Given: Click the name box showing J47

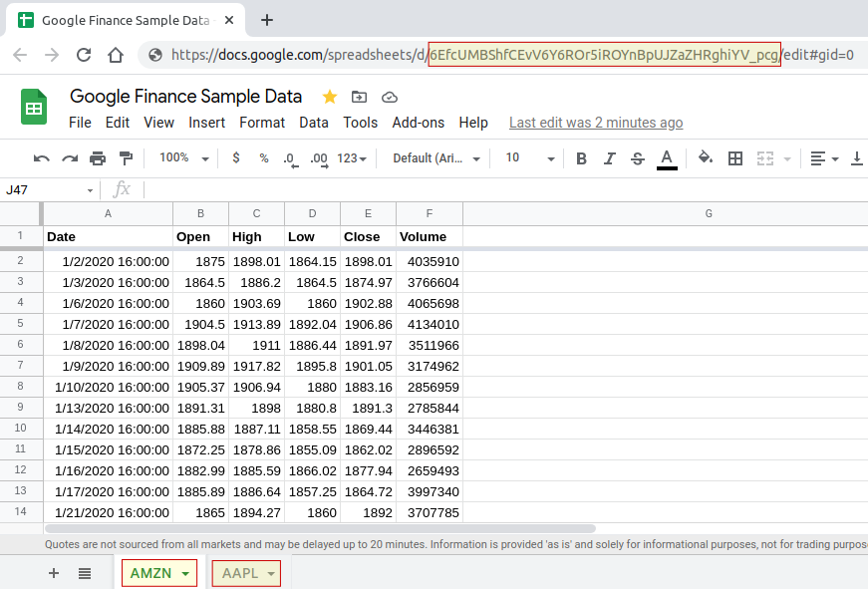Looking at the screenshot, I should coord(42,190).
